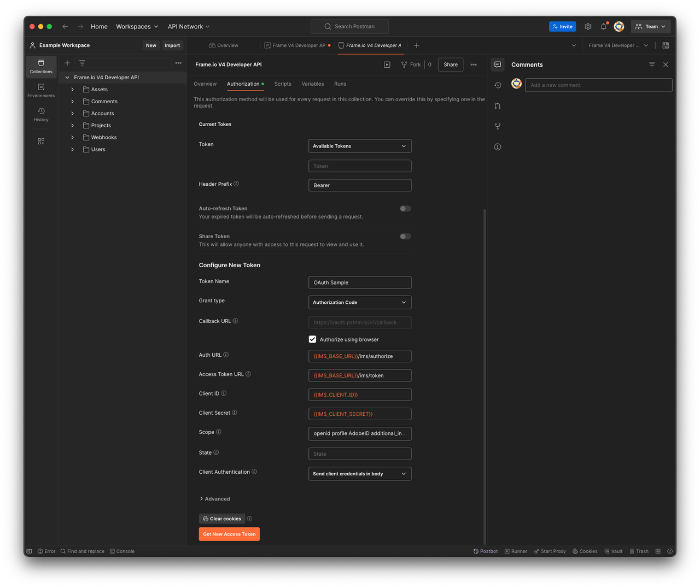Click the Search Postman bar
Screen dimensions: 700x588
click(x=349, y=26)
